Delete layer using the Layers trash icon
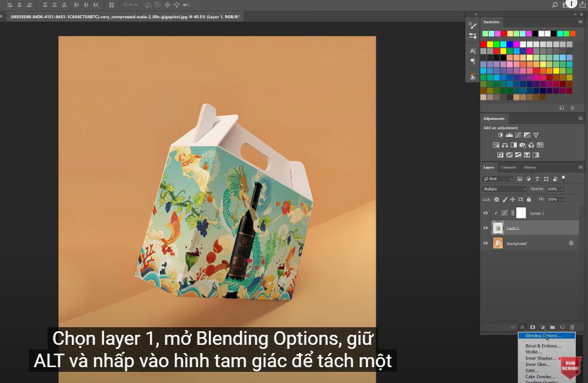 click(572, 327)
